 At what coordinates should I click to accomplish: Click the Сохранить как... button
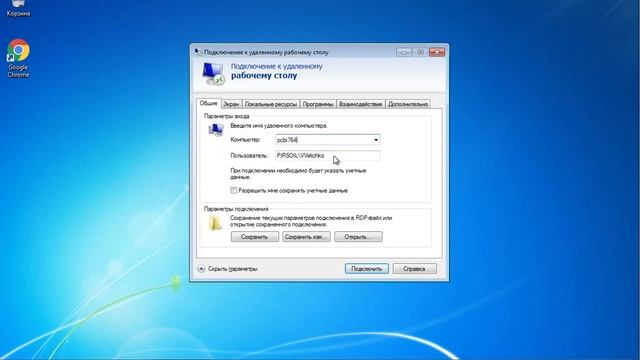coord(306,237)
